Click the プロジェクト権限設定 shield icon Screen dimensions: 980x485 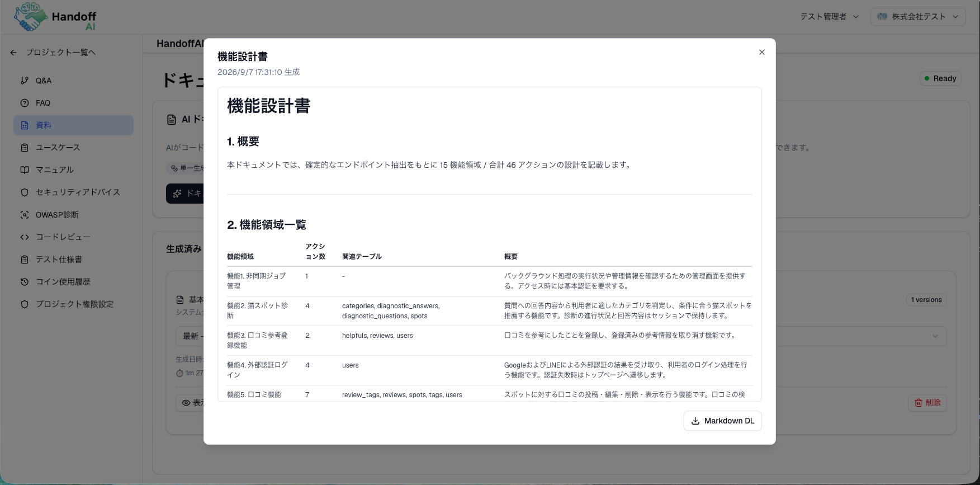[25, 304]
